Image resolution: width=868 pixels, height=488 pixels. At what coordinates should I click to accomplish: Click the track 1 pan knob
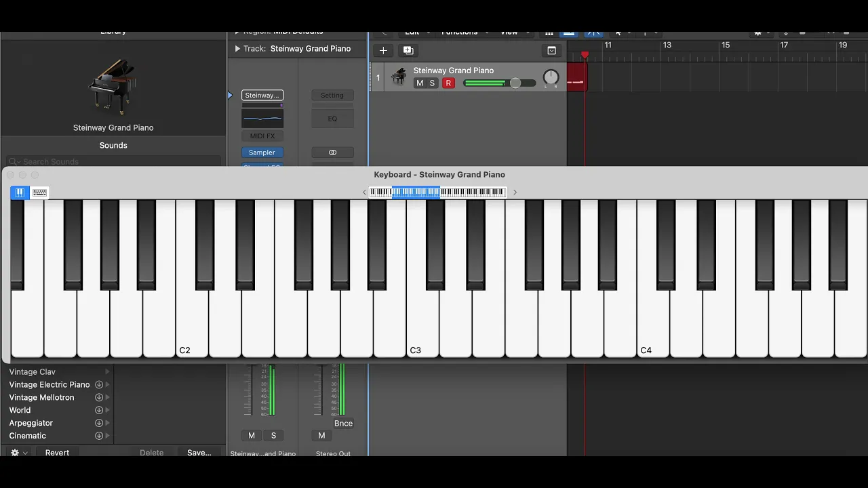(x=551, y=77)
